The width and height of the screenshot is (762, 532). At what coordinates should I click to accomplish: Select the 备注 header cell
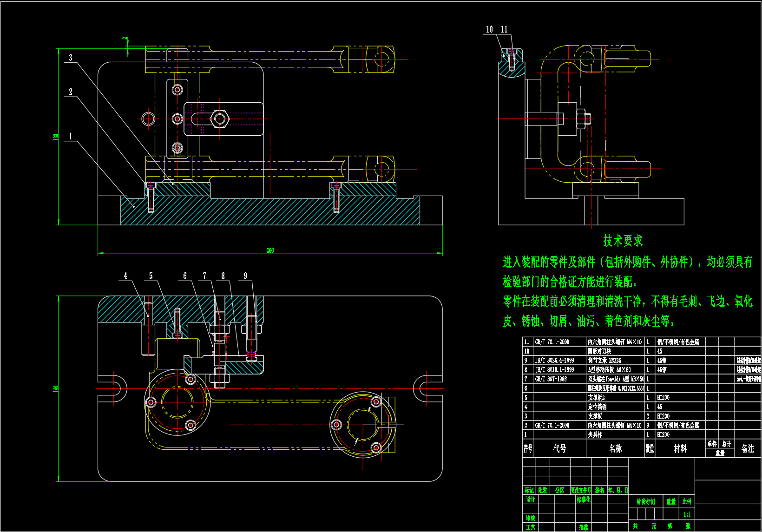[x=748, y=448]
